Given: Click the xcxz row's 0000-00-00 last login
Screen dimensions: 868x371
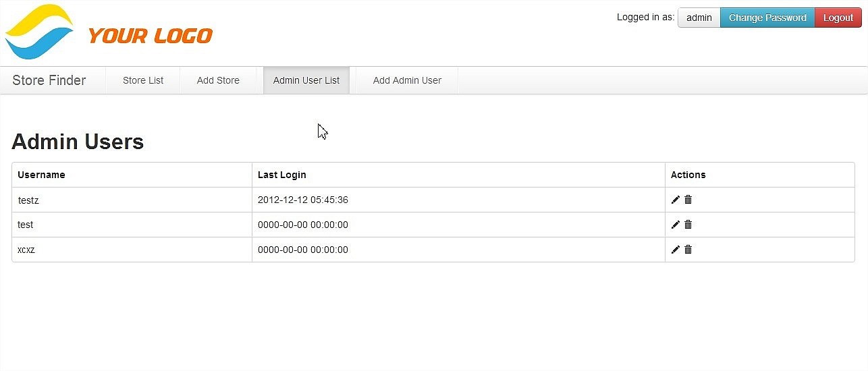Looking at the screenshot, I should tap(303, 250).
